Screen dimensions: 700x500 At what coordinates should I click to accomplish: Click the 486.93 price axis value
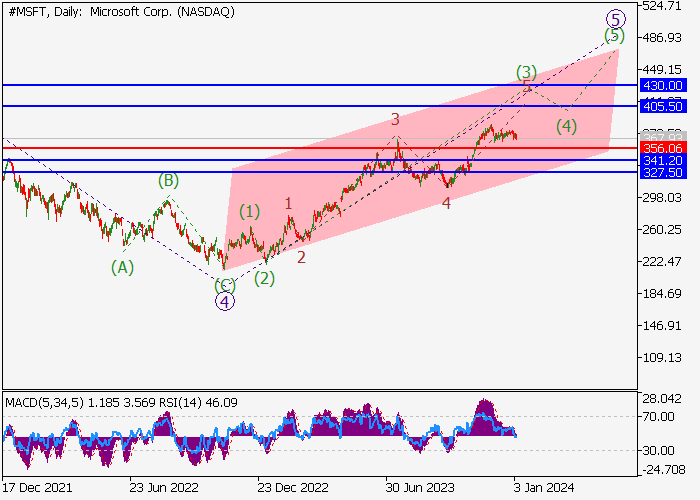tap(662, 38)
